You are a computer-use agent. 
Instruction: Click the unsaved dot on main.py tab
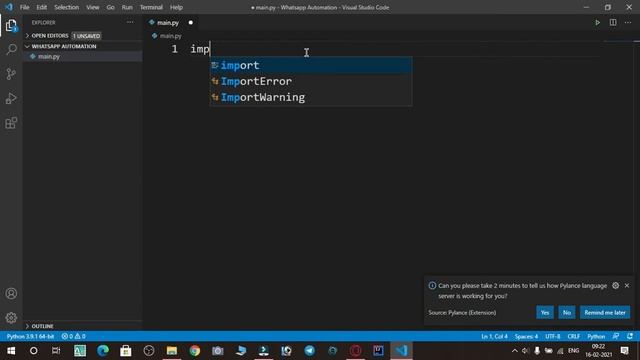click(191, 23)
